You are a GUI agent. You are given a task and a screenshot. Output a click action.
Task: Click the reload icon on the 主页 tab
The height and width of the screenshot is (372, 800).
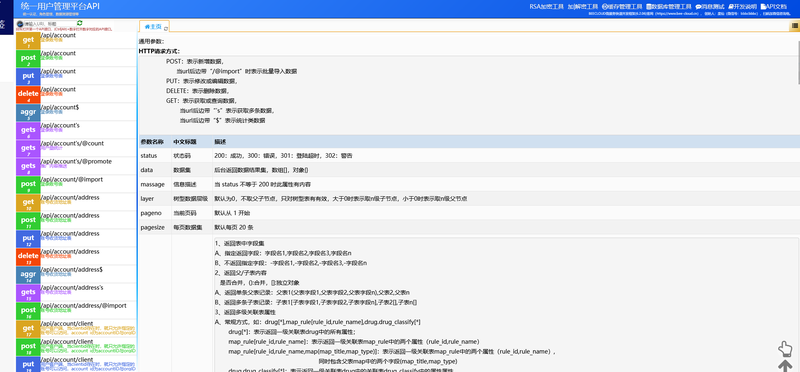point(166,28)
